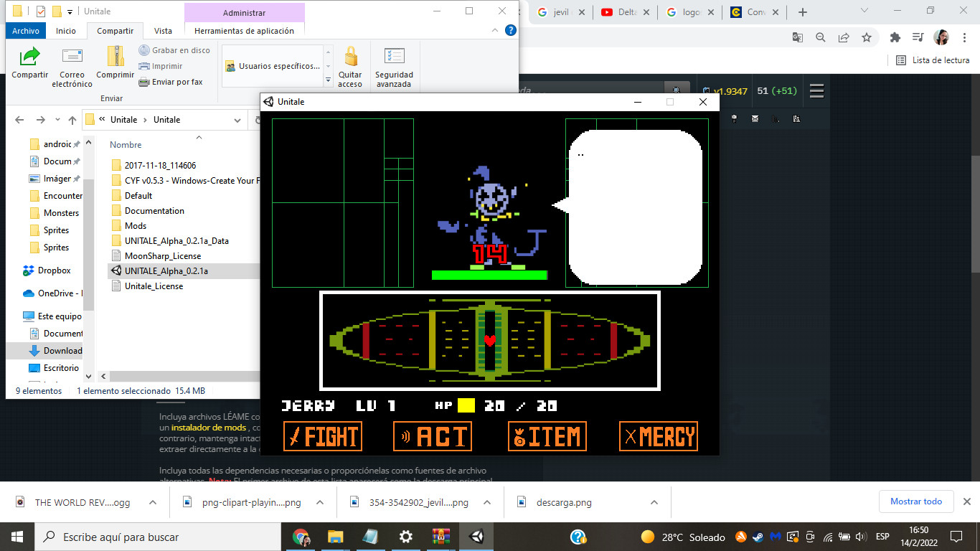
Task: Select the FIGHT button in Unitale
Action: [323, 436]
